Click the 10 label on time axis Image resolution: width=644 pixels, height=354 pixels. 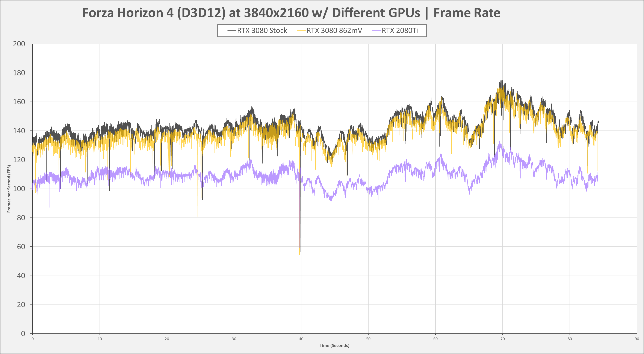click(100, 339)
